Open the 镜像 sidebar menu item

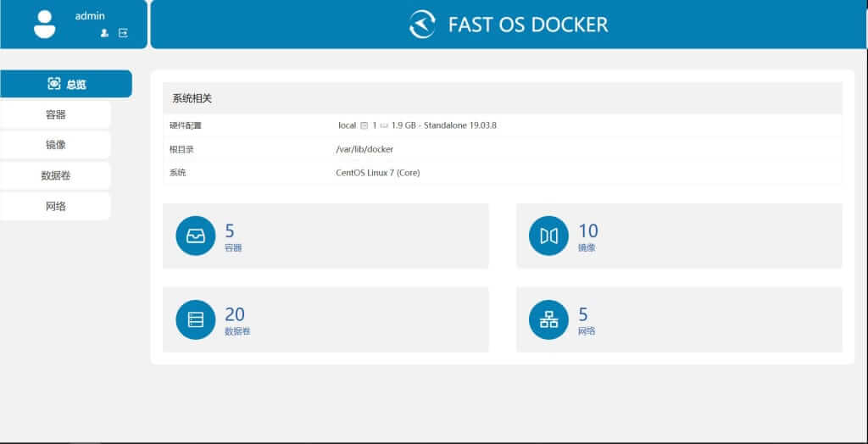point(55,145)
